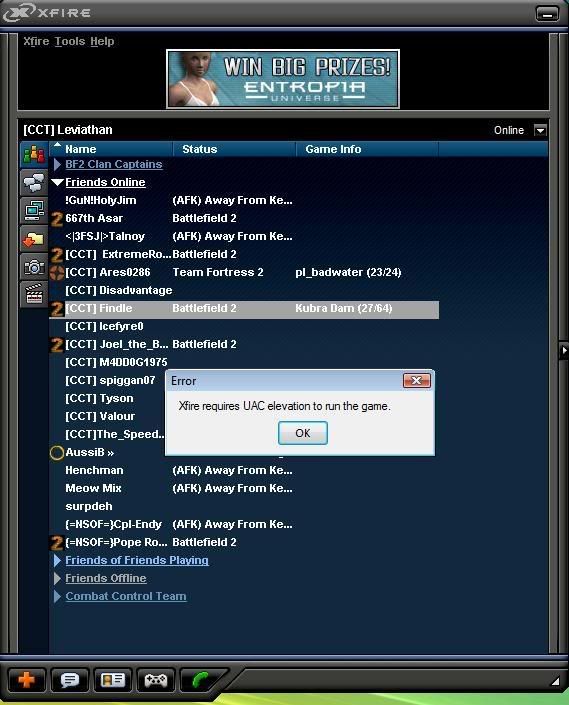Select friend Meow Mix
The image size is (569, 705).
93,488
